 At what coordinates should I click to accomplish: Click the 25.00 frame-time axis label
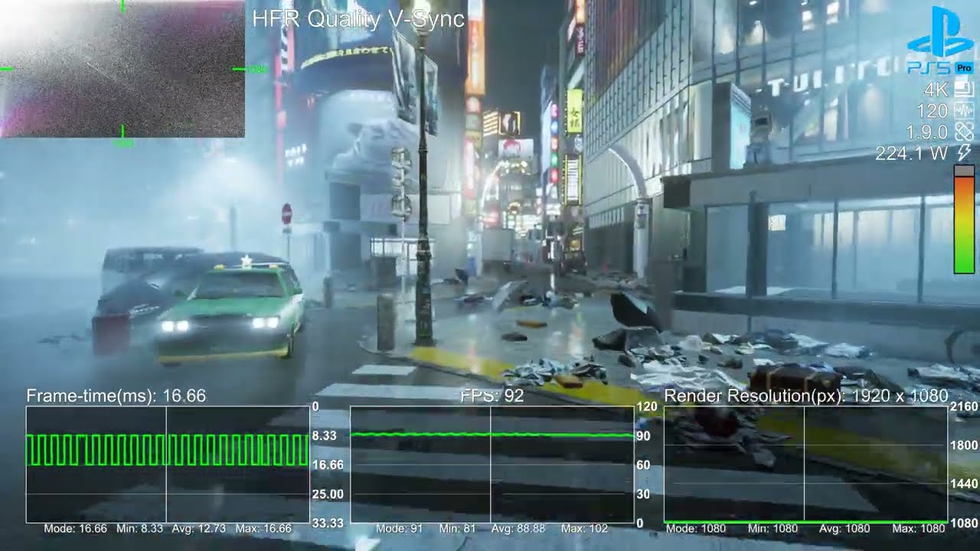(328, 494)
